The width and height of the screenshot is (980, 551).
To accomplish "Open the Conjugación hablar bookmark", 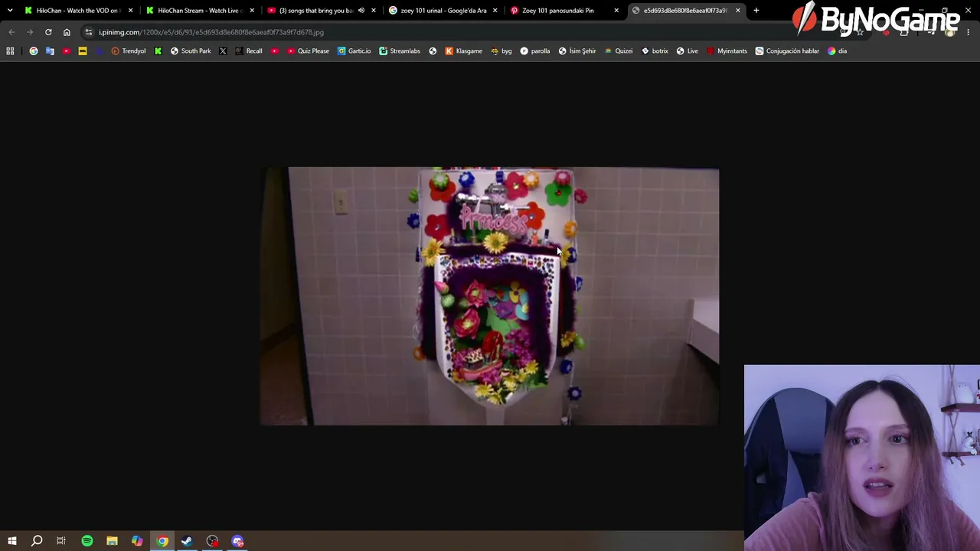I will pos(787,51).
